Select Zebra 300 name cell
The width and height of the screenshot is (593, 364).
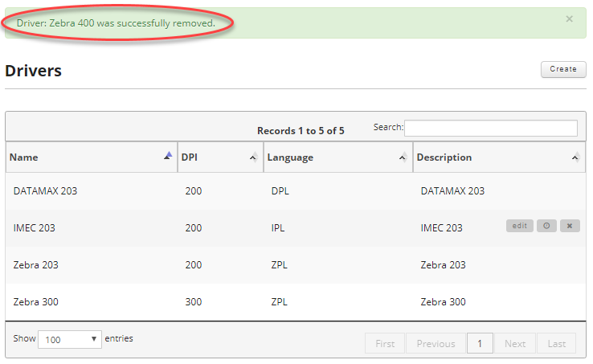pos(36,302)
